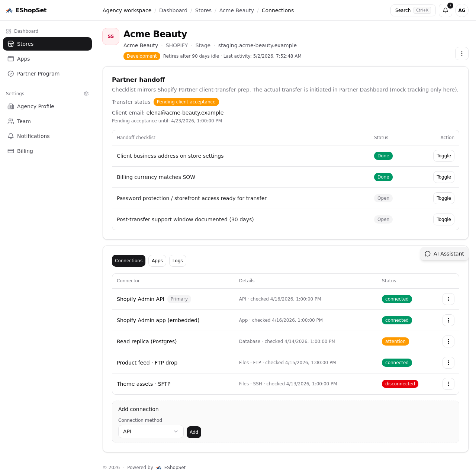
Task: Click Stores breadcrumb link
Action: pos(203,10)
